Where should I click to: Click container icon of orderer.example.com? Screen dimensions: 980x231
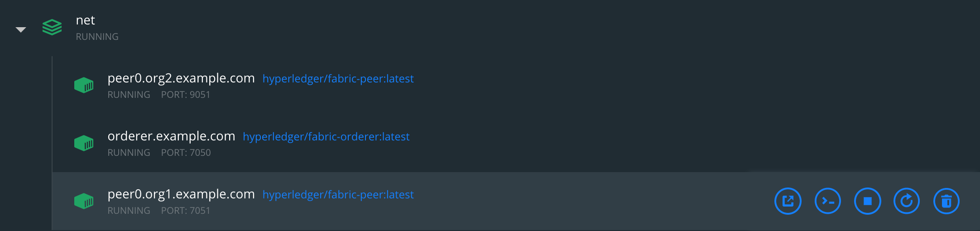click(84, 143)
